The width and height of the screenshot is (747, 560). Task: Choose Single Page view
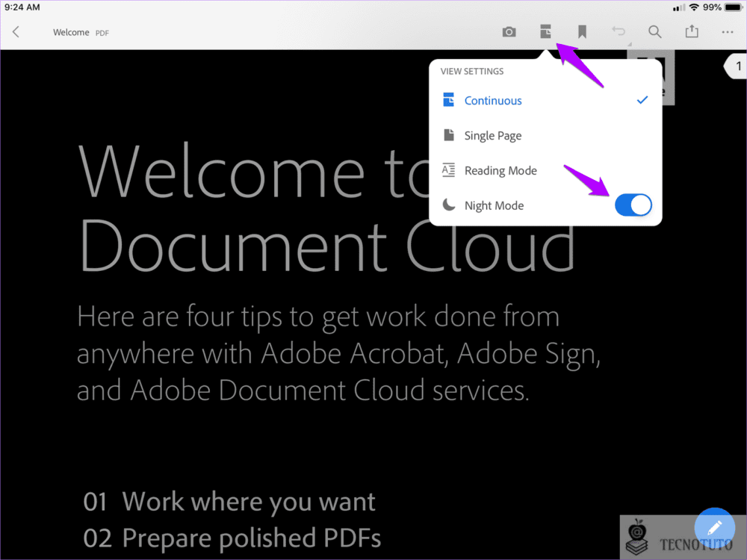pos(545,136)
